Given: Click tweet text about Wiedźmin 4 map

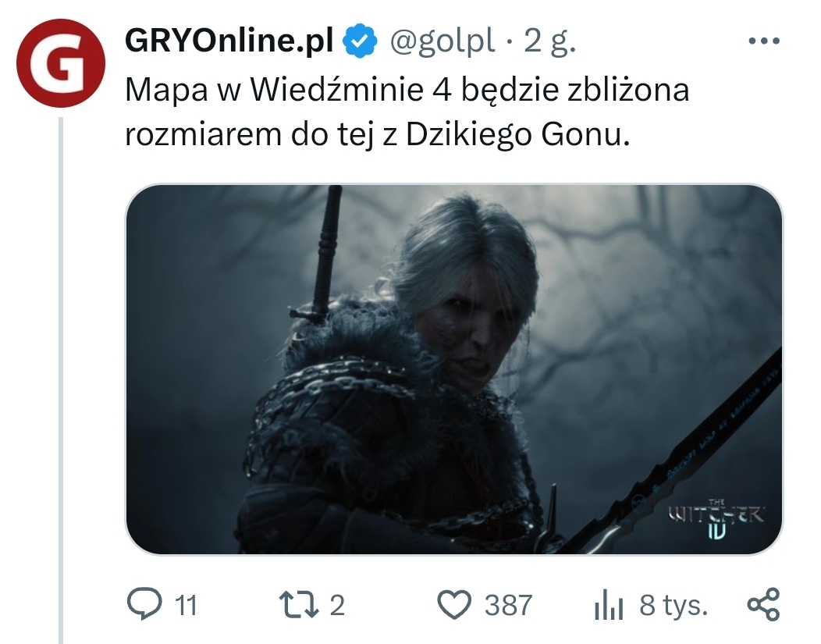Looking at the screenshot, I should [407, 112].
